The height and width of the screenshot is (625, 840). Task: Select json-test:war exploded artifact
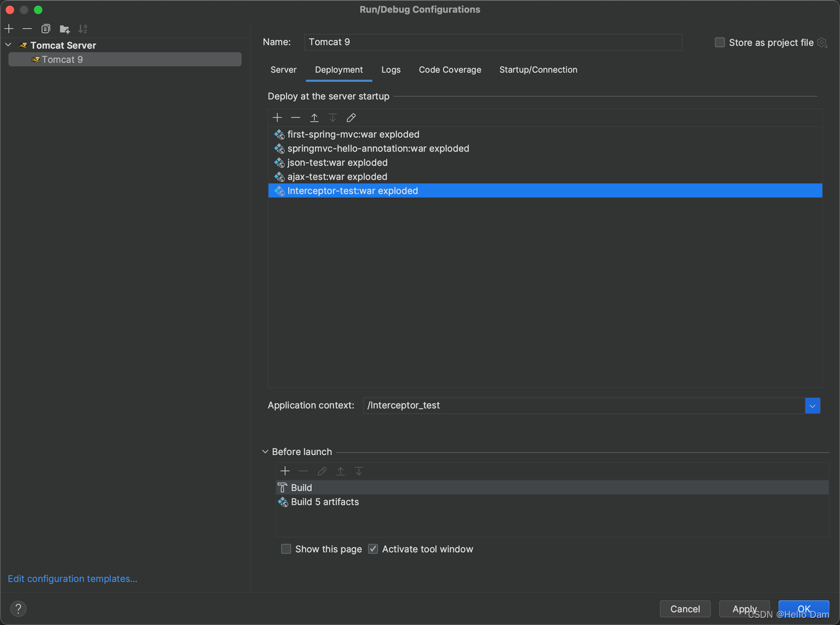click(x=545, y=163)
